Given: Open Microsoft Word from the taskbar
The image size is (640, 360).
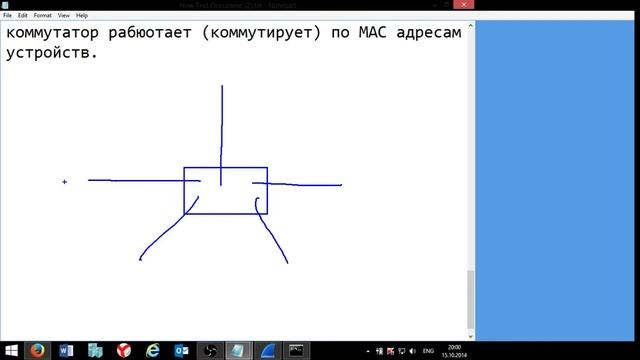Looking at the screenshot, I should pyautogui.click(x=66, y=351).
